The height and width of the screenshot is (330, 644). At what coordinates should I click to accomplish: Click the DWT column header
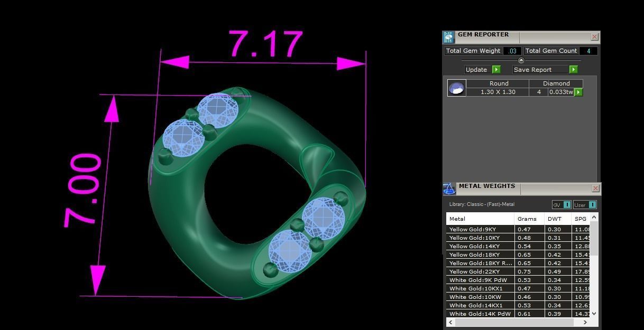tap(558, 219)
